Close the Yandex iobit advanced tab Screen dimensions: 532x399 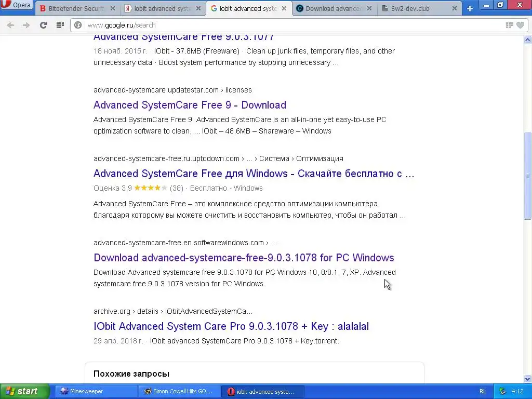point(198,8)
